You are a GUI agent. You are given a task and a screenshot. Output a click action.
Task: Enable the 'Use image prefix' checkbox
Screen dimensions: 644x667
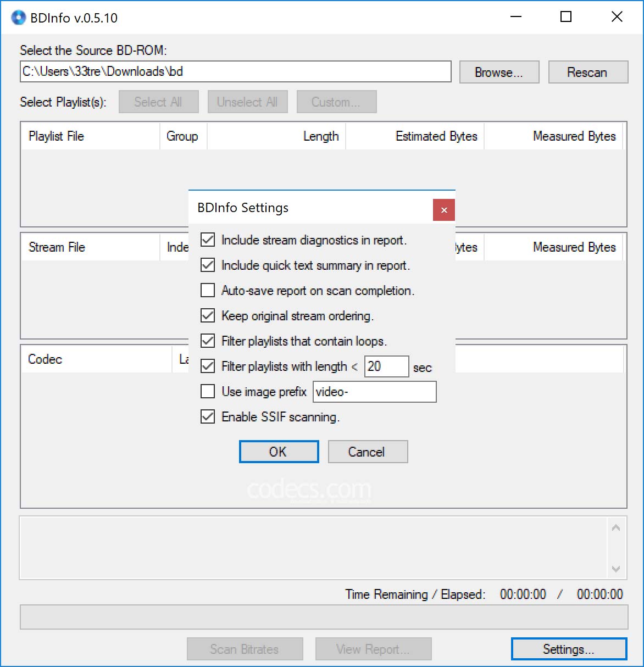[x=208, y=391]
